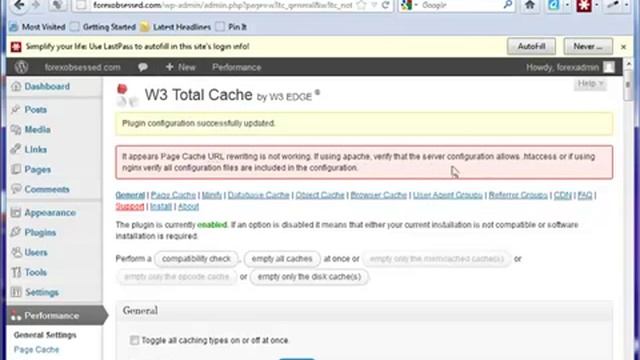The height and width of the screenshot is (360, 640).
Task: Click the comments bubble icon in admin bar
Action: click(142, 67)
